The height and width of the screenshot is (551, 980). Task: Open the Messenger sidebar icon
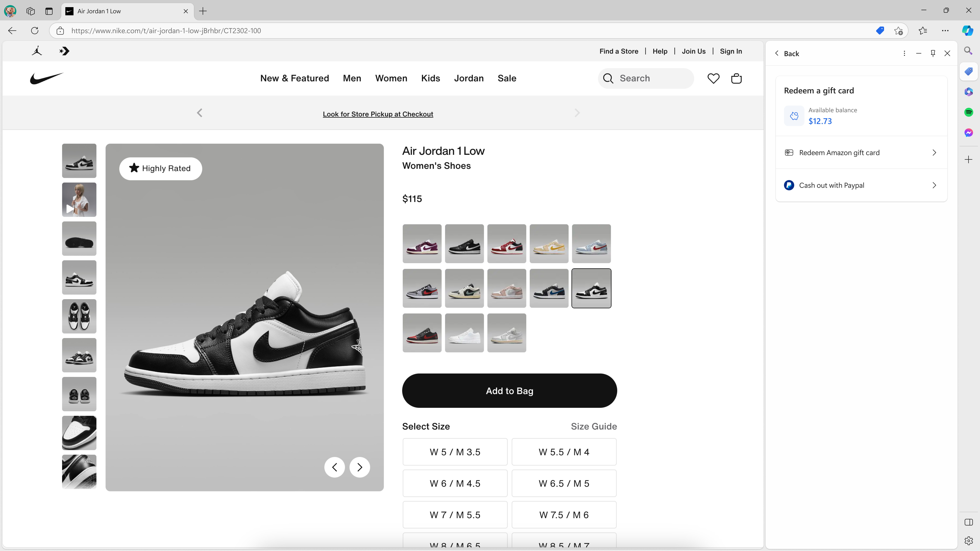[969, 133]
